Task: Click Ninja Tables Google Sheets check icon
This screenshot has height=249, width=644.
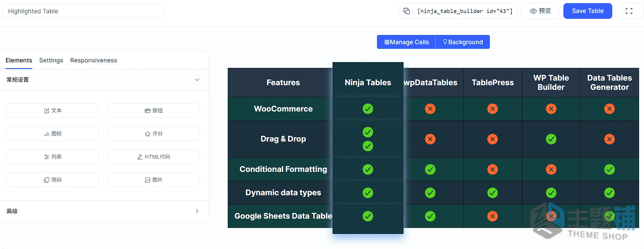Action: [x=368, y=216]
